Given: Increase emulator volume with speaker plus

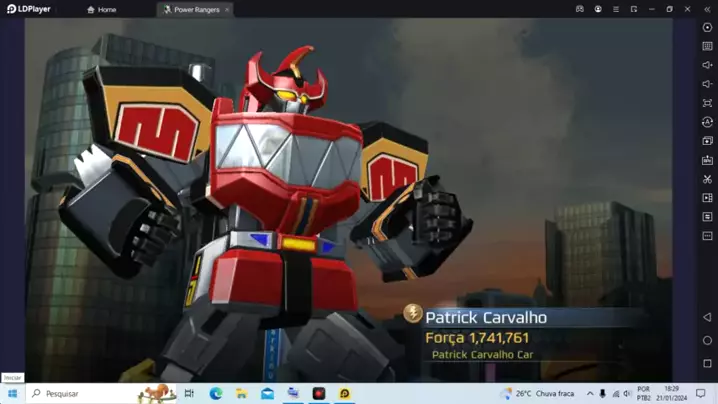Looking at the screenshot, I should [707, 65].
